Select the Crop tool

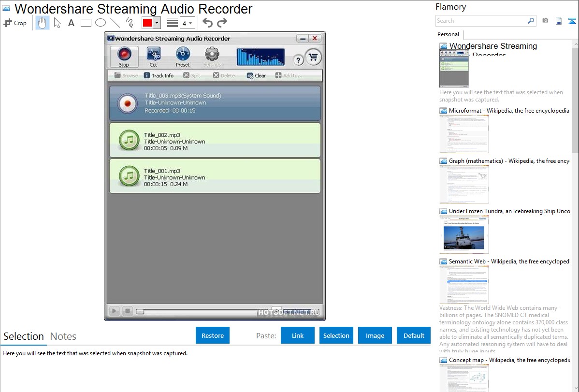click(15, 23)
